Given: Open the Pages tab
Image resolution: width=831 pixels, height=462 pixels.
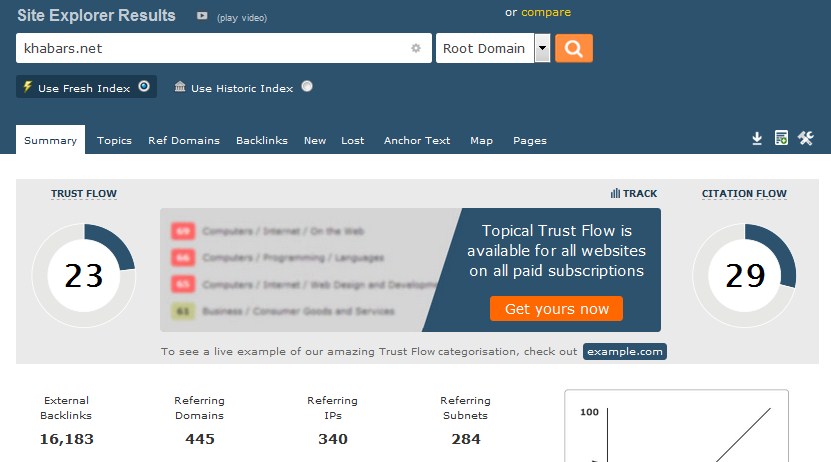Looking at the screenshot, I should [x=529, y=140].
